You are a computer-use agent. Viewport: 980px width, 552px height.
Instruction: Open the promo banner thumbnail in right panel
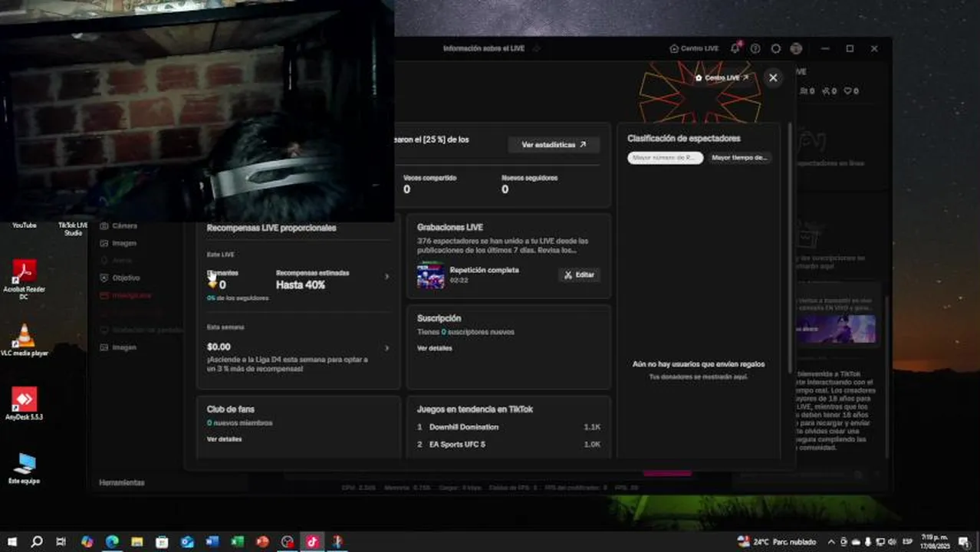tap(836, 329)
